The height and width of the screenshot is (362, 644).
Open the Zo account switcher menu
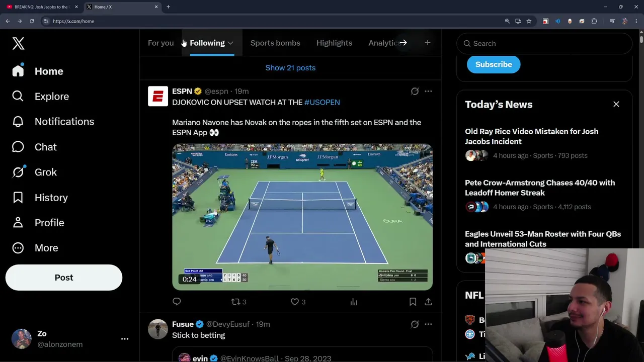[x=70, y=339]
